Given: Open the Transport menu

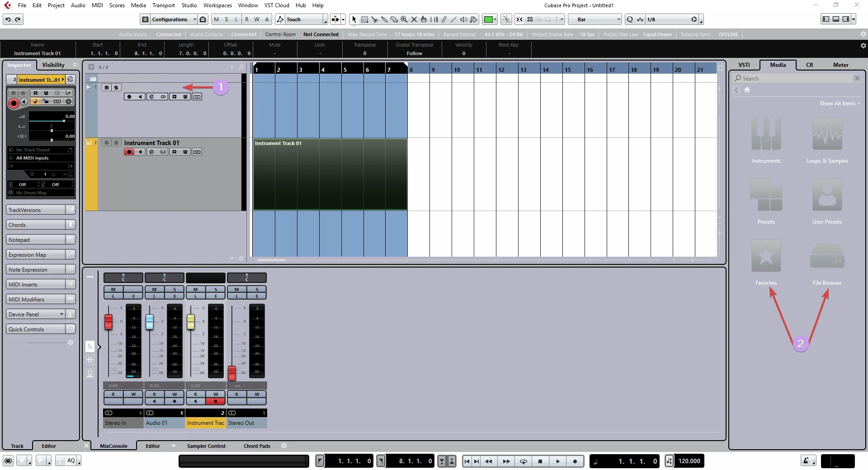Looking at the screenshot, I should pos(164,5).
